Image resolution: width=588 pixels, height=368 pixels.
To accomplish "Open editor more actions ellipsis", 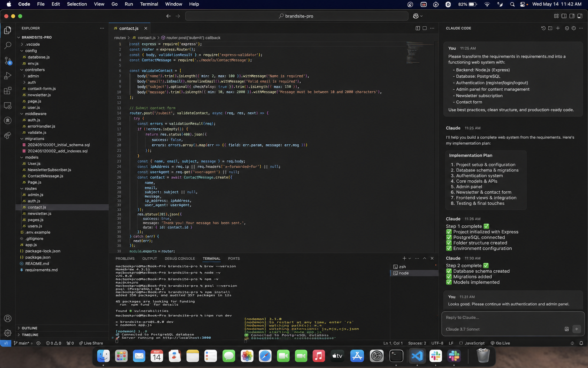I will (432, 28).
